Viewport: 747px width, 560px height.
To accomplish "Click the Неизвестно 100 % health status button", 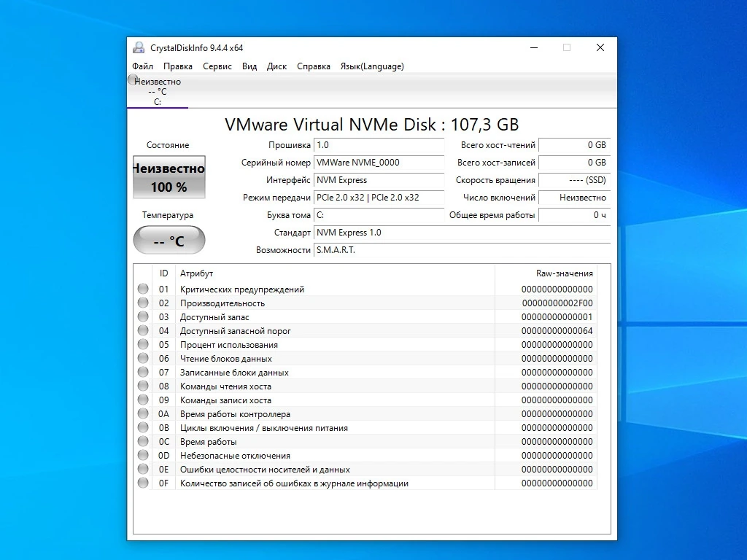I will coord(169,177).
